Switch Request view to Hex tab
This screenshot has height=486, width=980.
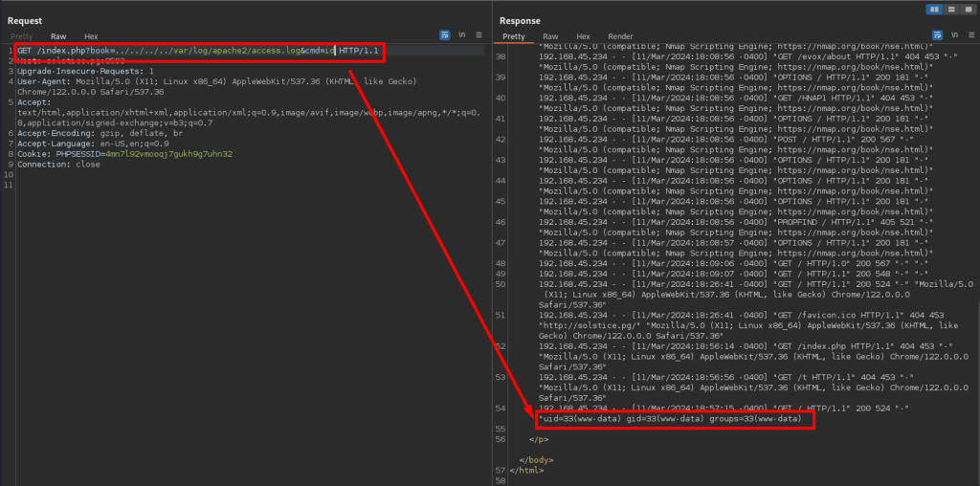coord(91,36)
